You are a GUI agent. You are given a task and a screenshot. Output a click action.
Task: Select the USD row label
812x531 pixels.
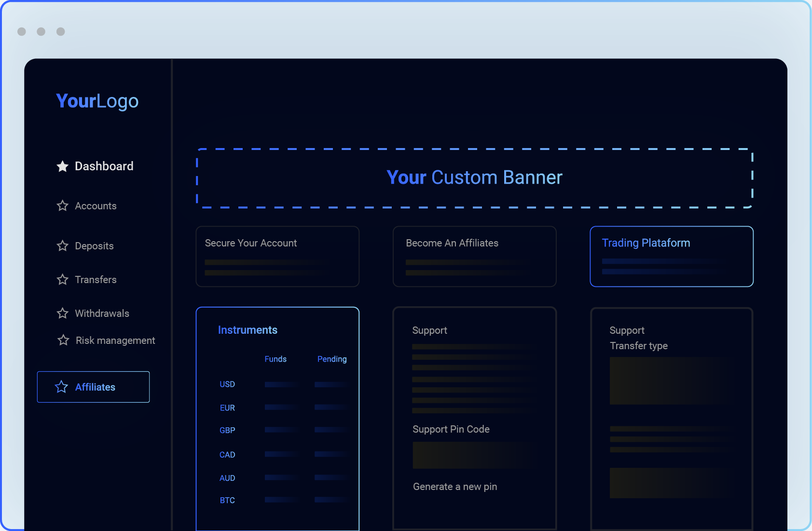[x=227, y=384]
